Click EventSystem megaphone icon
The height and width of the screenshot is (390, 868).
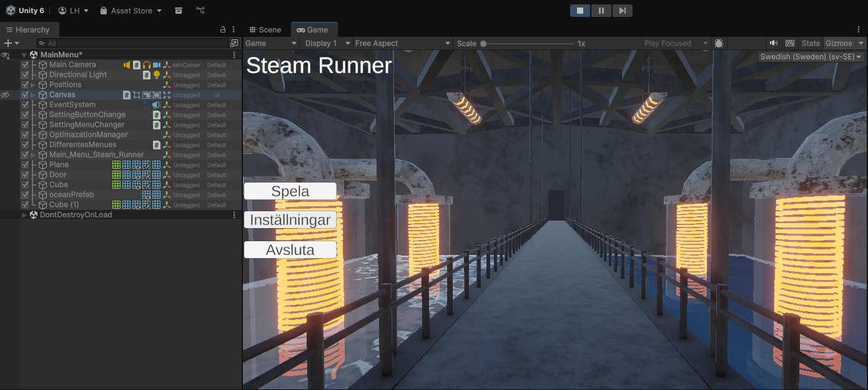pyautogui.click(x=157, y=105)
